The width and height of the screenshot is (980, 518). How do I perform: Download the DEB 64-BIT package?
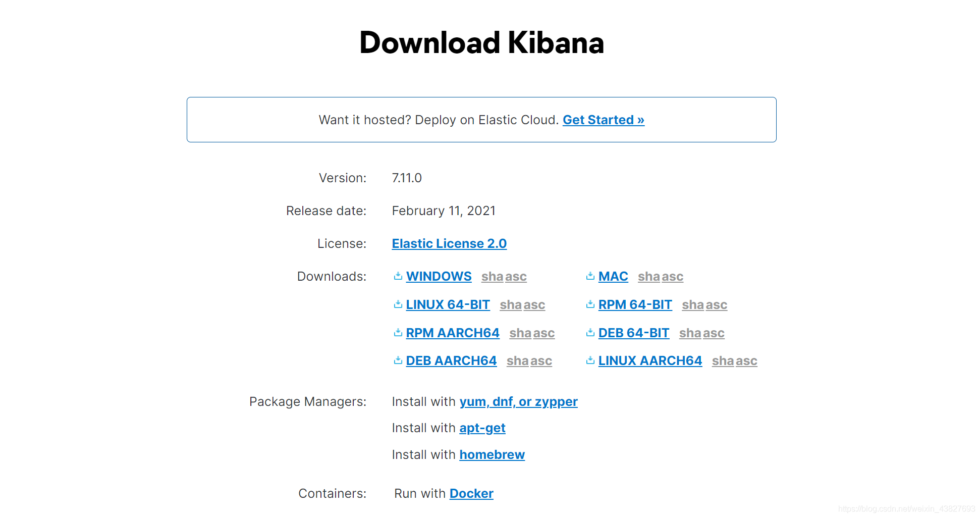pyautogui.click(x=634, y=333)
